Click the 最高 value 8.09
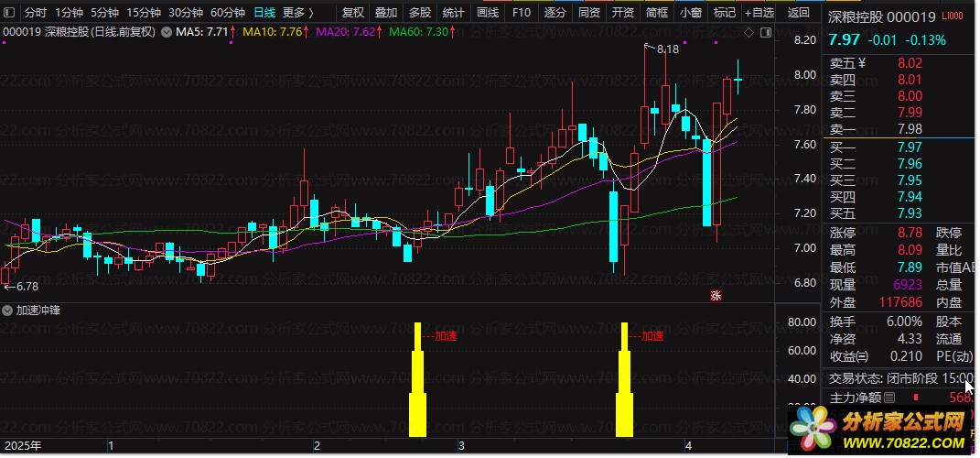 coord(910,250)
